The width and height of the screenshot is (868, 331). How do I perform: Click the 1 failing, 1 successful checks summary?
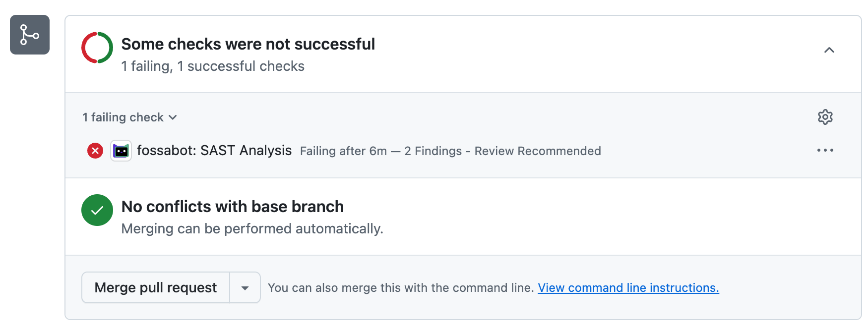pyautogui.click(x=213, y=66)
